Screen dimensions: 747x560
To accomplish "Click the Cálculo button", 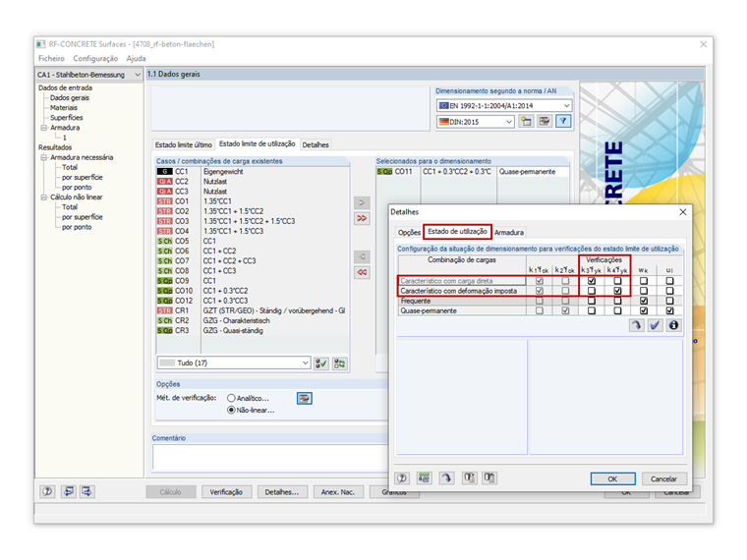I will pyautogui.click(x=171, y=492).
